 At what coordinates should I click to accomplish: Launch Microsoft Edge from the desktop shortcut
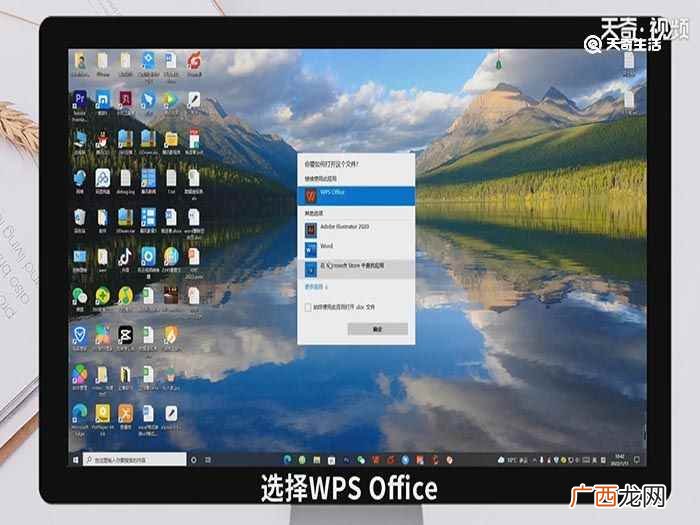click(x=80, y=420)
